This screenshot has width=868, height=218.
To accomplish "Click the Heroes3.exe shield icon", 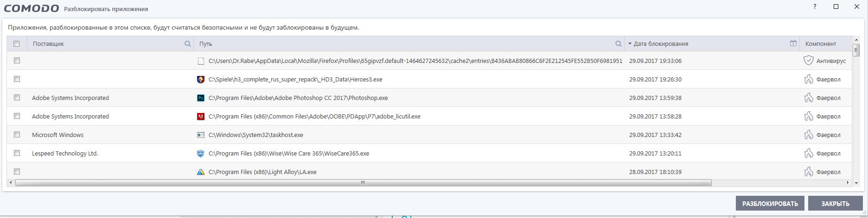I will (201, 80).
